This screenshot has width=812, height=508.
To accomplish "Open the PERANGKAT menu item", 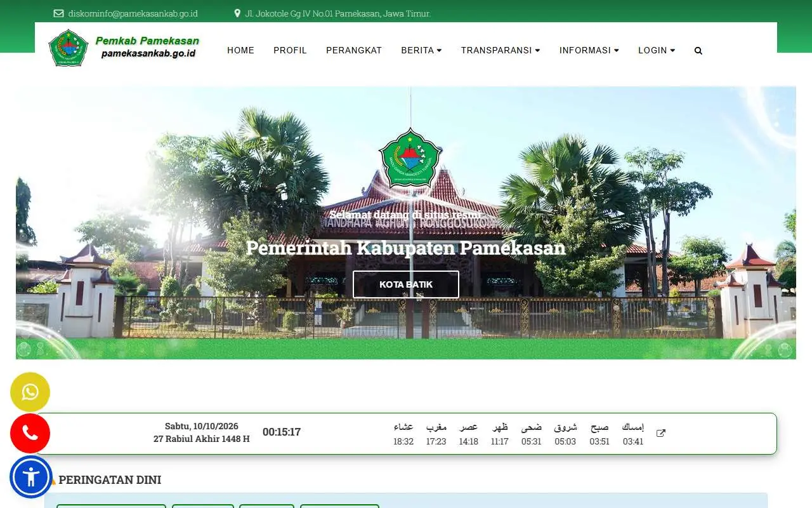I will coord(354,50).
